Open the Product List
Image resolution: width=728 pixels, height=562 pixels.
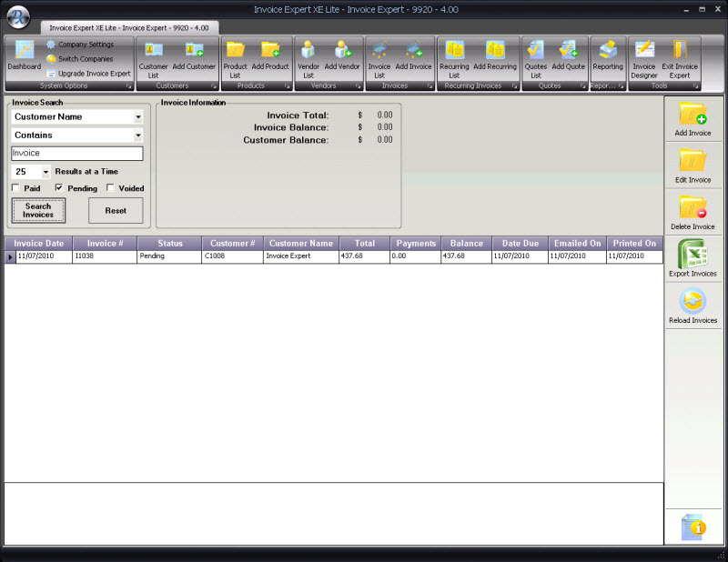click(x=235, y=60)
